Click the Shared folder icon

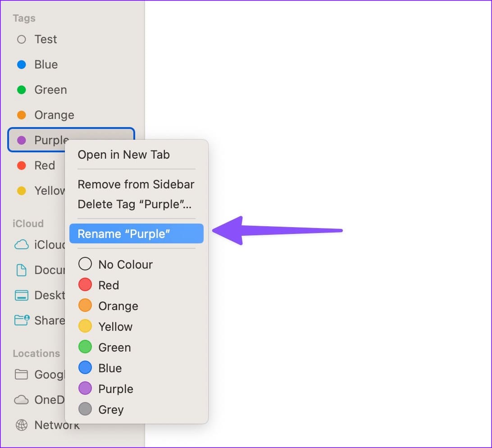tap(22, 320)
